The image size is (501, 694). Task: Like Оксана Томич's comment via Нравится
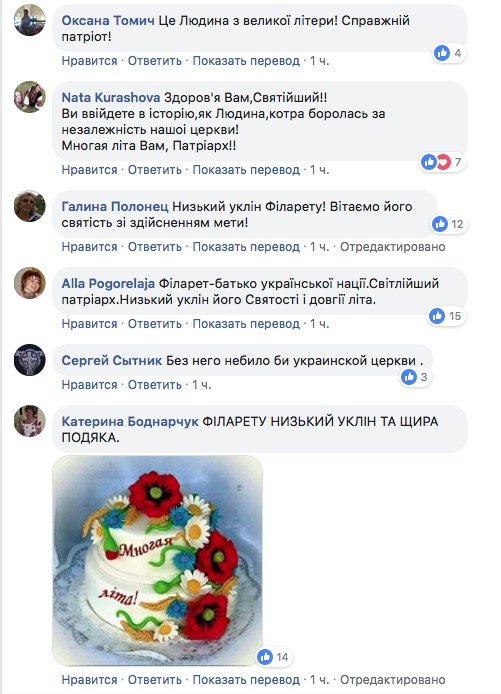click(x=89, y=61)
